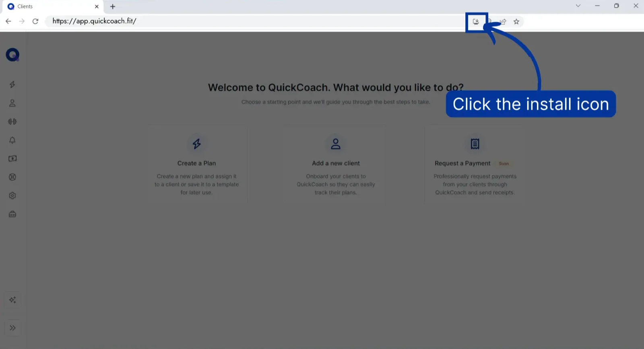Viewport: 644px width, 349px height.
Task: Open the lightning bolt plans sidebar icon
Action: coord(12,85)
